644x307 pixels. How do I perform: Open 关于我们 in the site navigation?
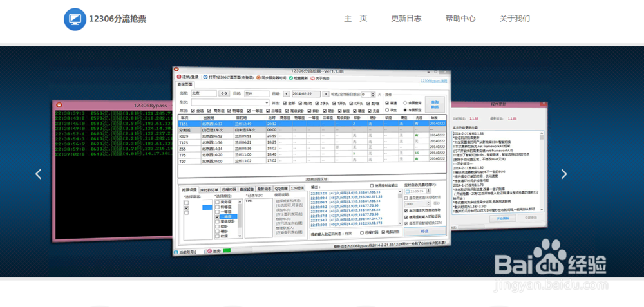515,19
